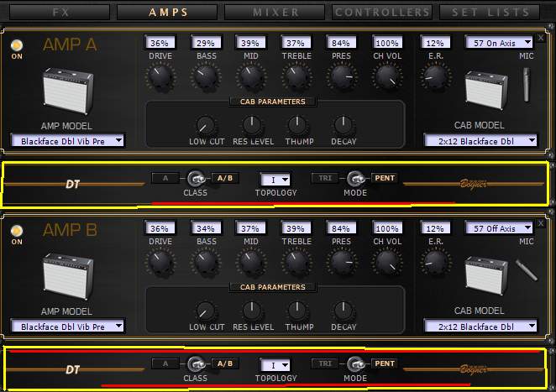Open Amp B cab model dropdown

pos(480,327)
